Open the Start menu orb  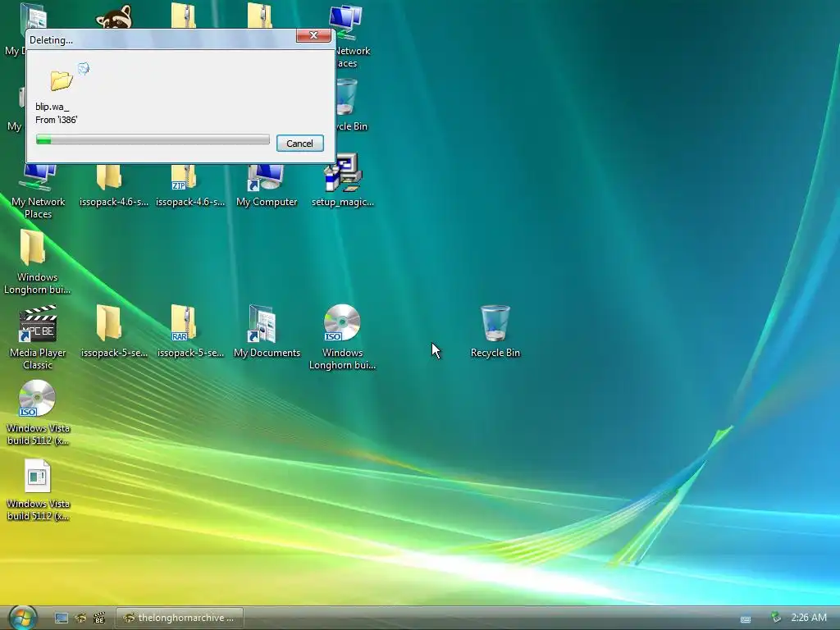[x=22, y=618]
